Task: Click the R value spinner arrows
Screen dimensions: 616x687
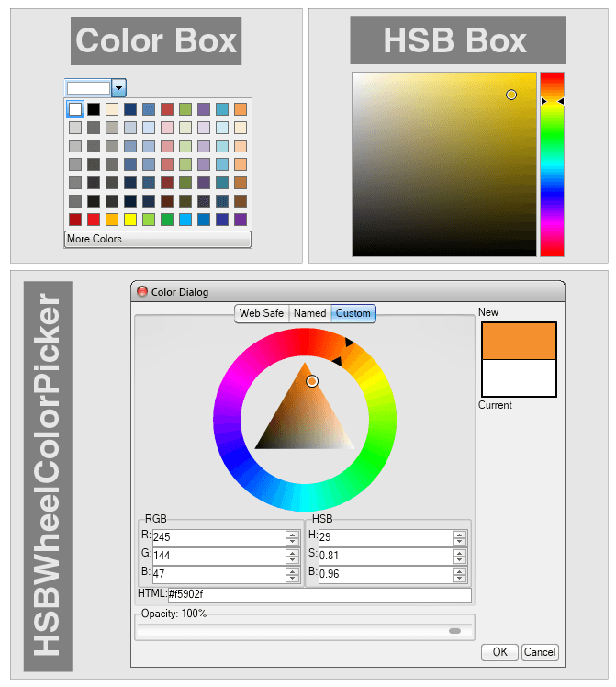Action: (x=292, y=538)
